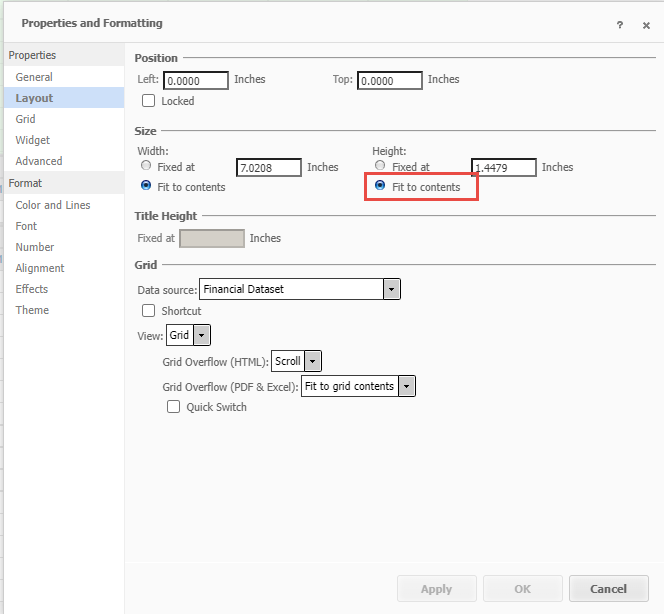Viewport: 664px width, 614px height.
Task: Click the Left position input field
Action: (x=196, y=80)
